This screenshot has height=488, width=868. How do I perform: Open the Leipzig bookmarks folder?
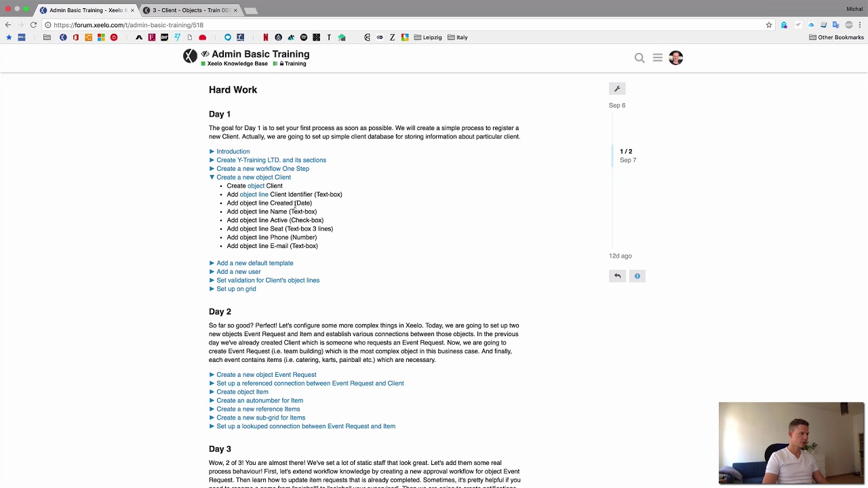(x=428, y=37)
